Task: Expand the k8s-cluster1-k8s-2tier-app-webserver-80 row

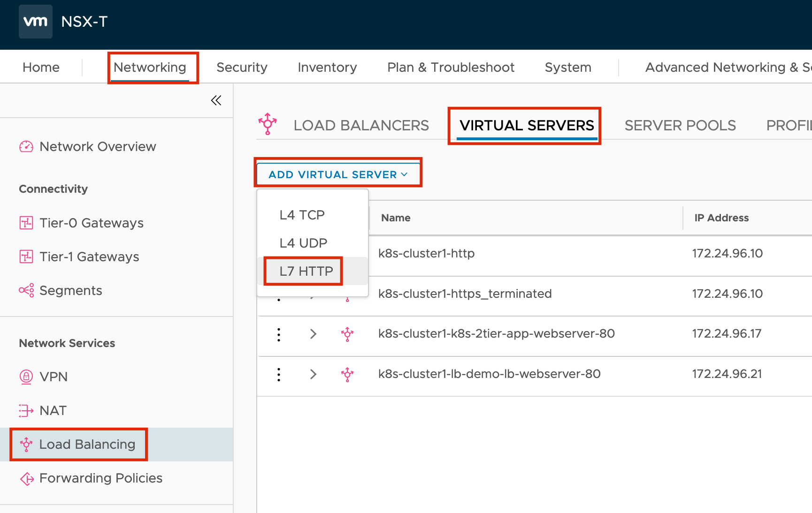Action: [x=313, y=334]
